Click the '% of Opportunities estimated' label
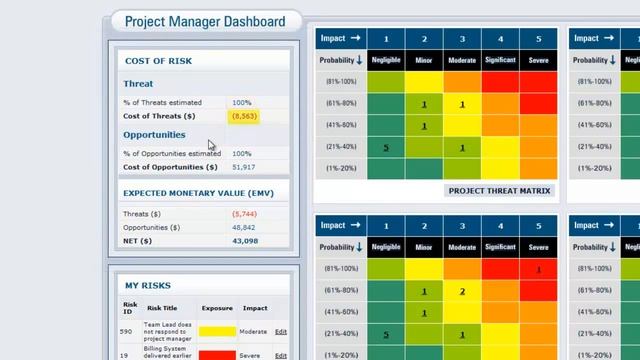640x360 pixels. tap(172, 153)
